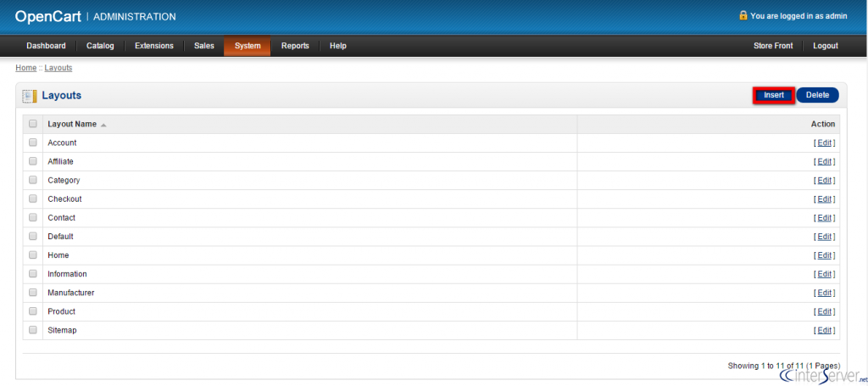Open the Reports menu
This screenshot has height=386, width=868.
pos(295,46)
